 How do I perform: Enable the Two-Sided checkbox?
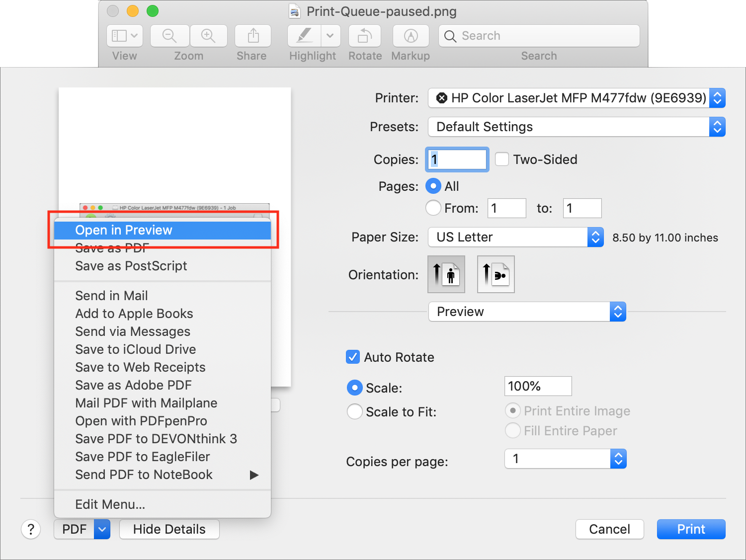pyautogui.click(x=502, y=159)
